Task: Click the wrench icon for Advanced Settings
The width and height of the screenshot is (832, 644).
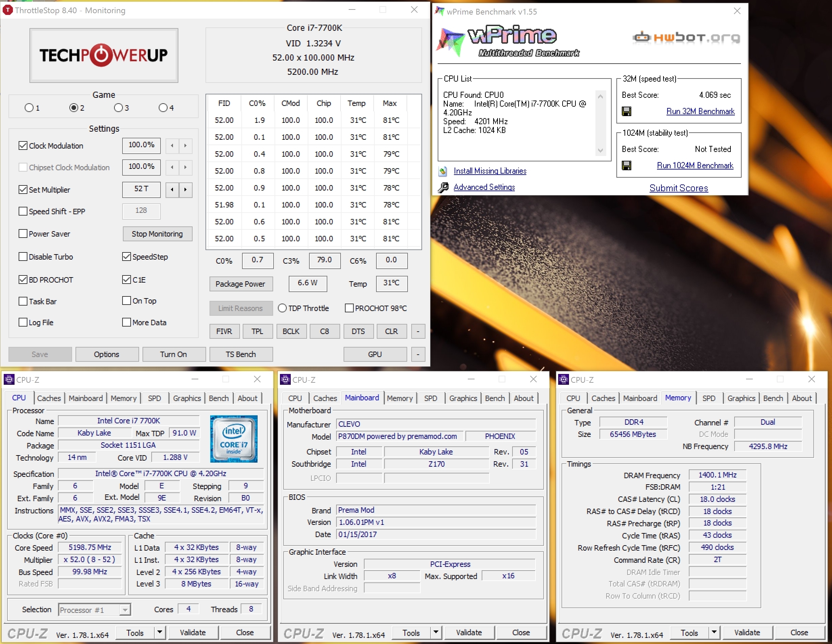Action: pos(443,187)
